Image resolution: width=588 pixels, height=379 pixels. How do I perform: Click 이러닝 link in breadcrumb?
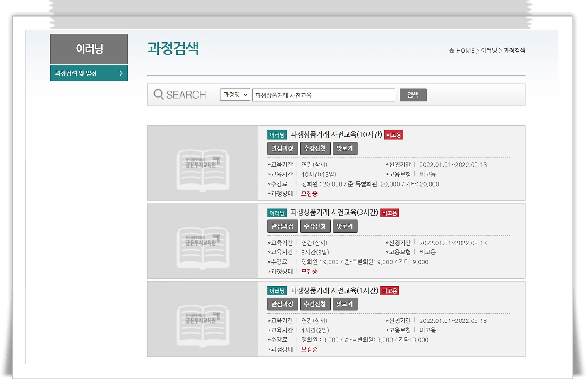[x=489, y=50]
